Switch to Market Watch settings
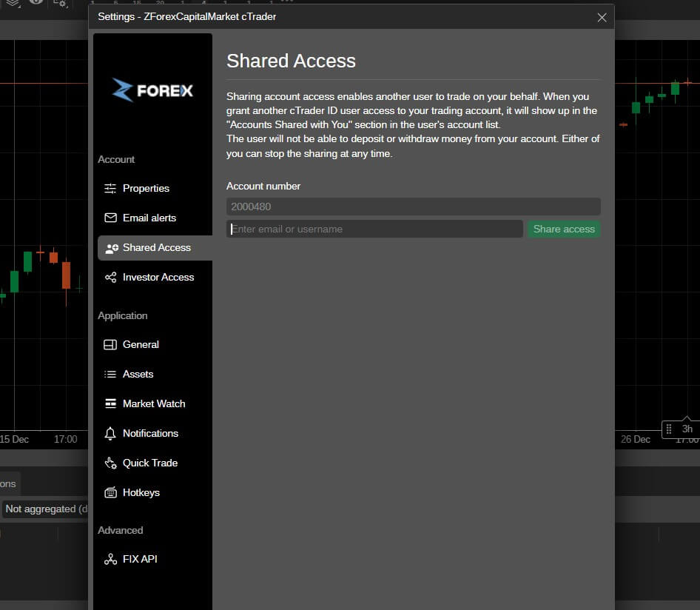Screen dimensions: 700x610 [x=153, y=404]
